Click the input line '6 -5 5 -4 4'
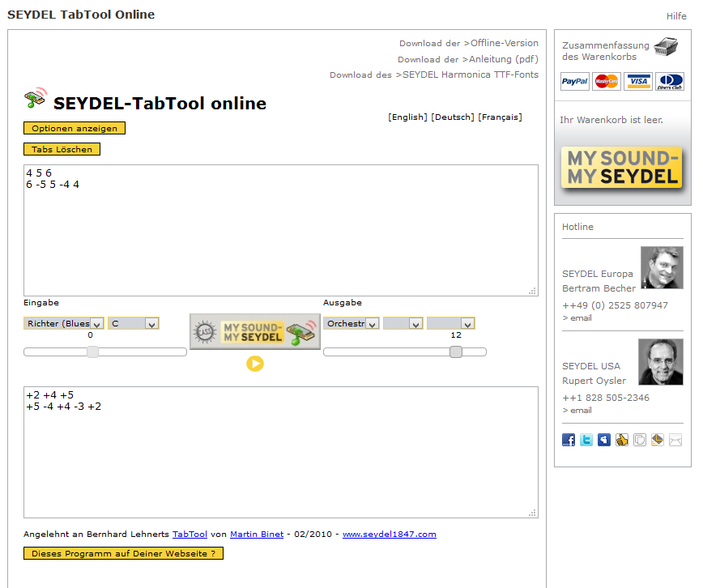703x588 pixels. point(53,185)
